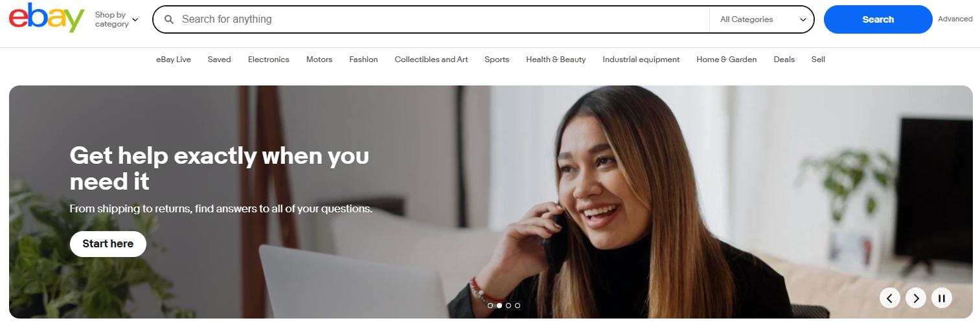Open the Advanced search link

coord(955,19)
